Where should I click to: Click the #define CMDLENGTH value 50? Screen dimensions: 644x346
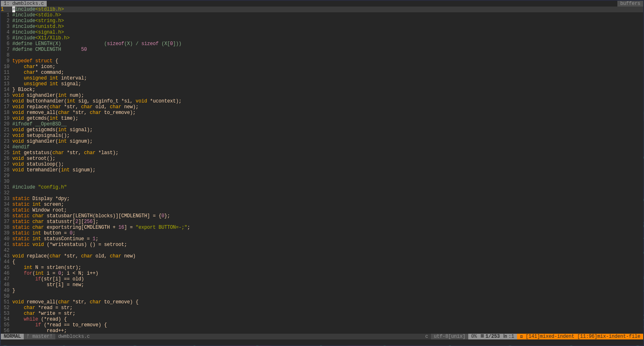pos(84,49)
